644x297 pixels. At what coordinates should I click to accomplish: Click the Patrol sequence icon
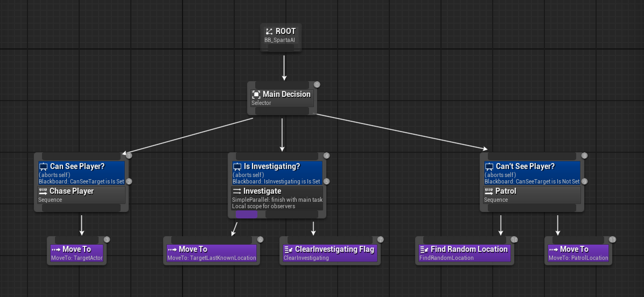click(489, 191)
